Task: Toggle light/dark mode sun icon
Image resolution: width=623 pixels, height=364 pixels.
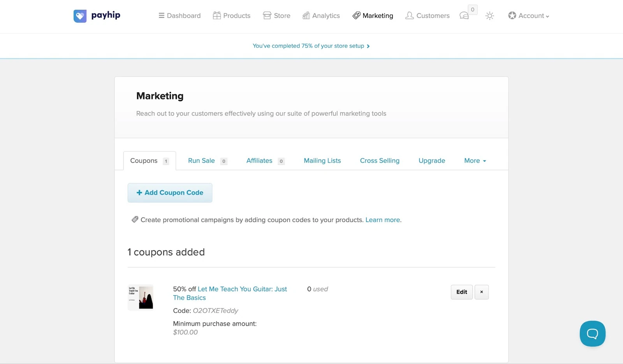Action: pyautogui.click(x=489, y=16)
